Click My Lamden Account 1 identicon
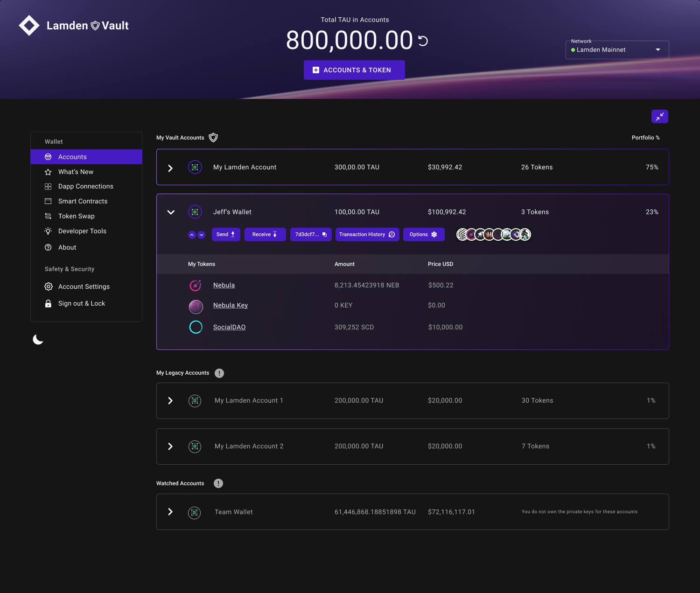 tap(195, 401)
